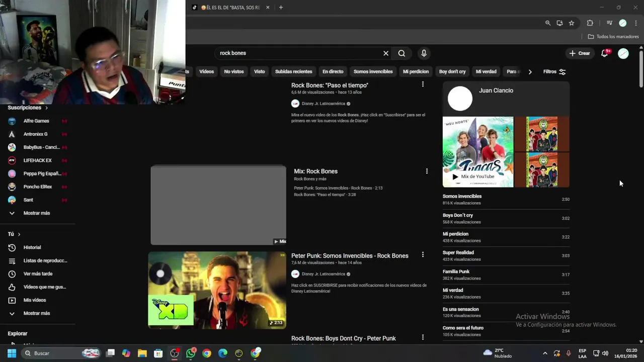Click the Mix playlist gray thumbnail

[x=218, y=205]
